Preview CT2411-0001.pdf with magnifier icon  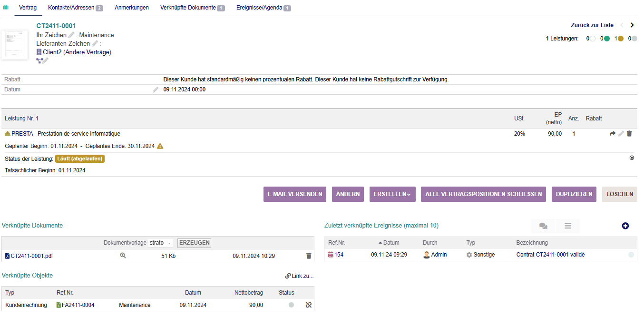pyautogui.click(x=123, y=256)
